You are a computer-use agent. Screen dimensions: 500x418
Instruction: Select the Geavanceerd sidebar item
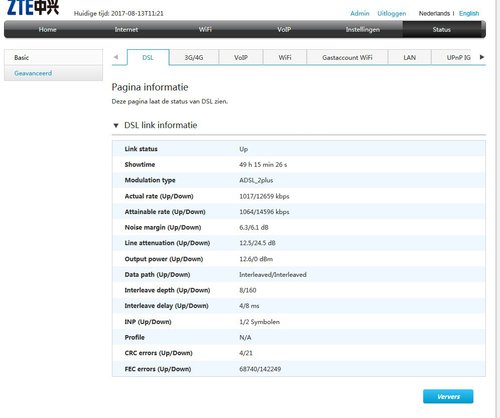53,73
